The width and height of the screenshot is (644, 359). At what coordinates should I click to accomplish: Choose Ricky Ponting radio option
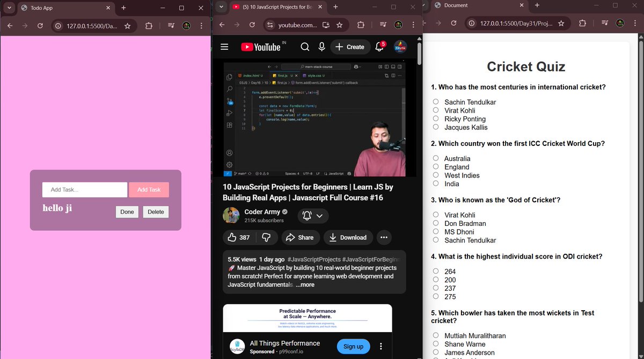click(436, 119)
